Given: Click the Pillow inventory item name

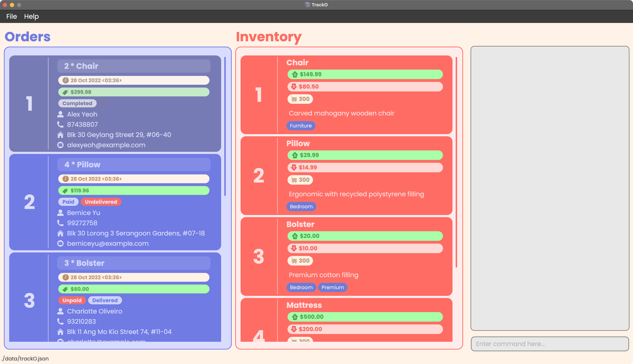Looking at the screenshot, I should [298, 144].
